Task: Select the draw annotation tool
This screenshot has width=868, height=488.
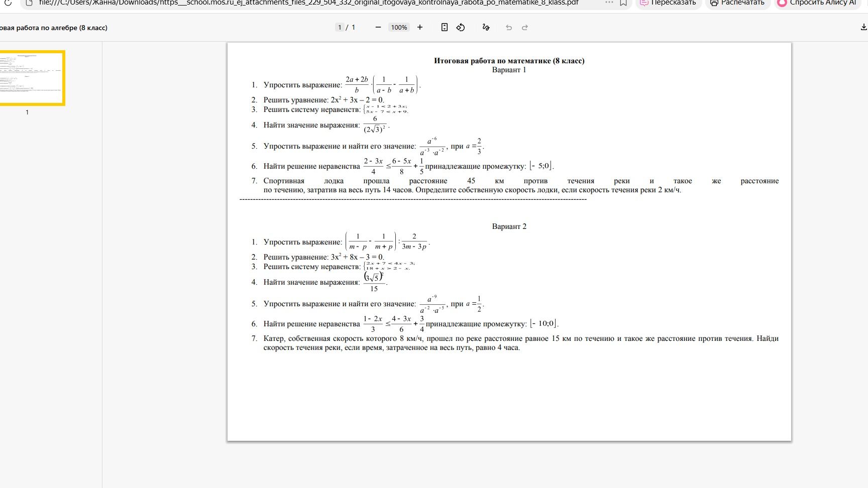Action: pos(486,28)
